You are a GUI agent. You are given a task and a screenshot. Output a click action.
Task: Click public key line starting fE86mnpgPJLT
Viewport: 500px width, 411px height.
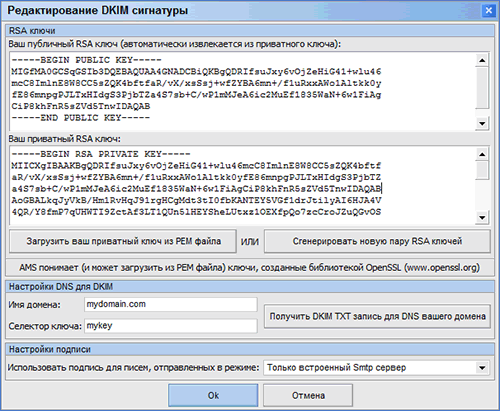click(x=196, y=95)
